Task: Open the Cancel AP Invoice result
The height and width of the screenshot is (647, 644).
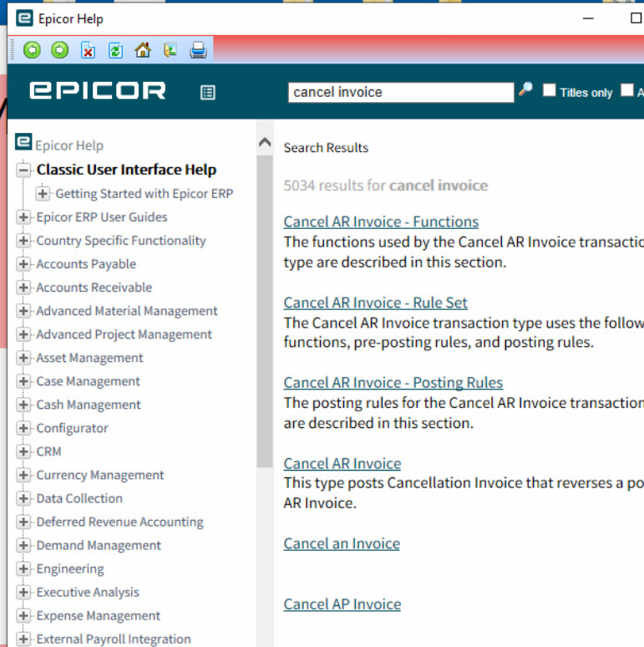Action: point(342,604)
